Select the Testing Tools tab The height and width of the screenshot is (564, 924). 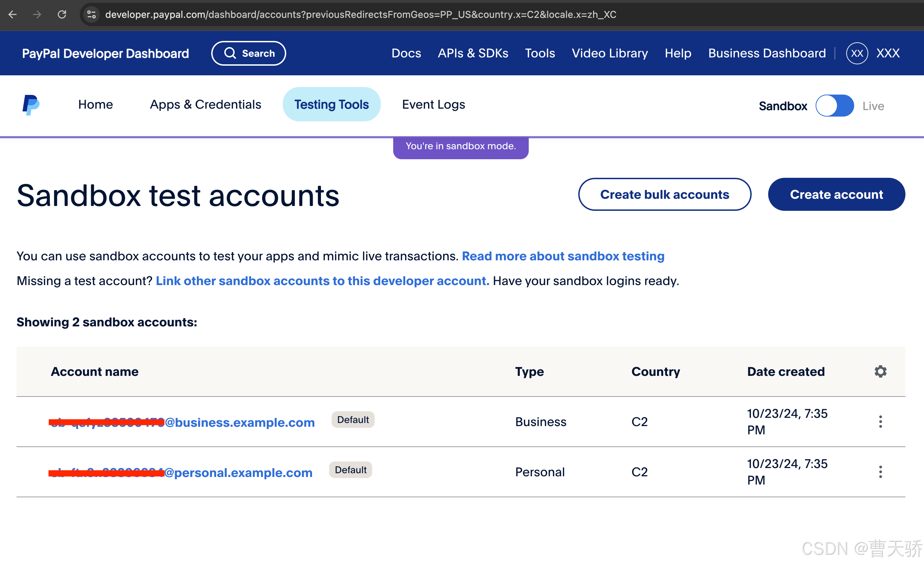[x=332, y=104]
